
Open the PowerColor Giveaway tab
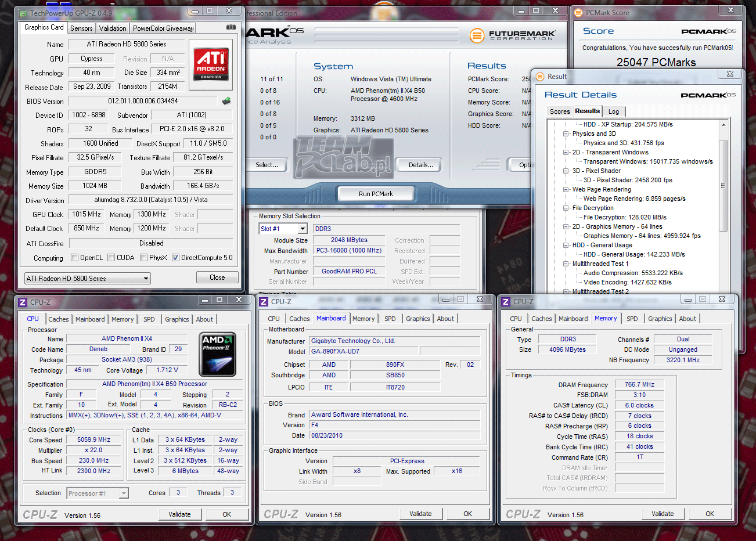tap(163, 28)
